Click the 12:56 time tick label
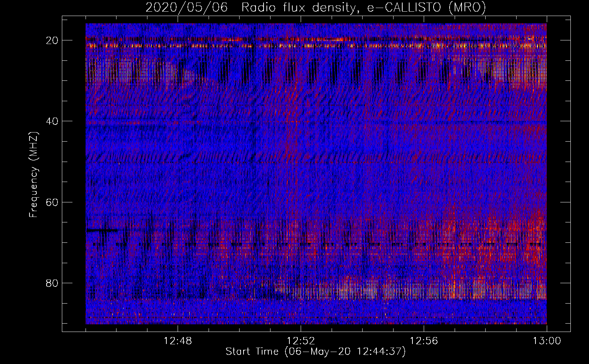The height and width of the screenshot is (364, 589). click(x=424, y=341)
